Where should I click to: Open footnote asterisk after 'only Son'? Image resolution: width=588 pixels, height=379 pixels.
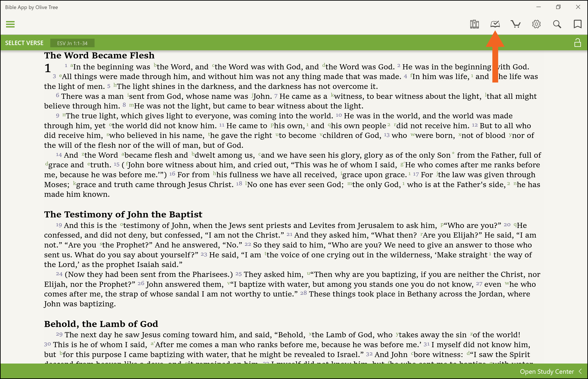pos(453,153)
